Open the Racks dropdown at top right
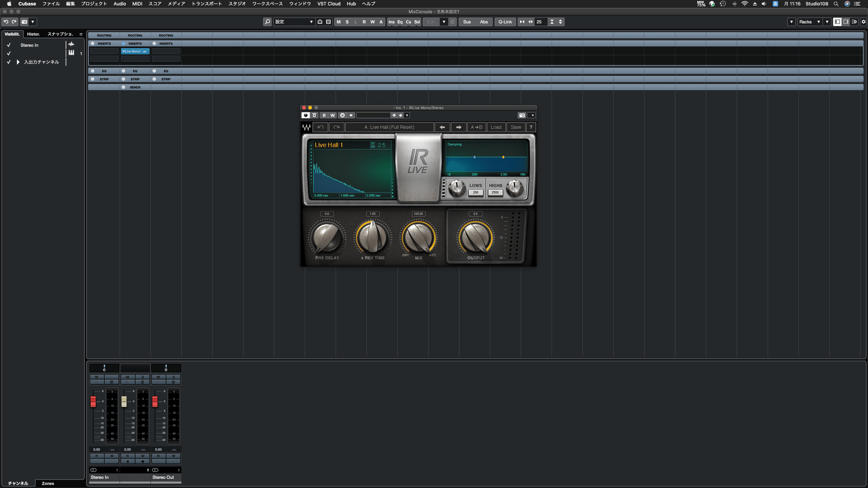The image size is (868, 488). (810, 22)
